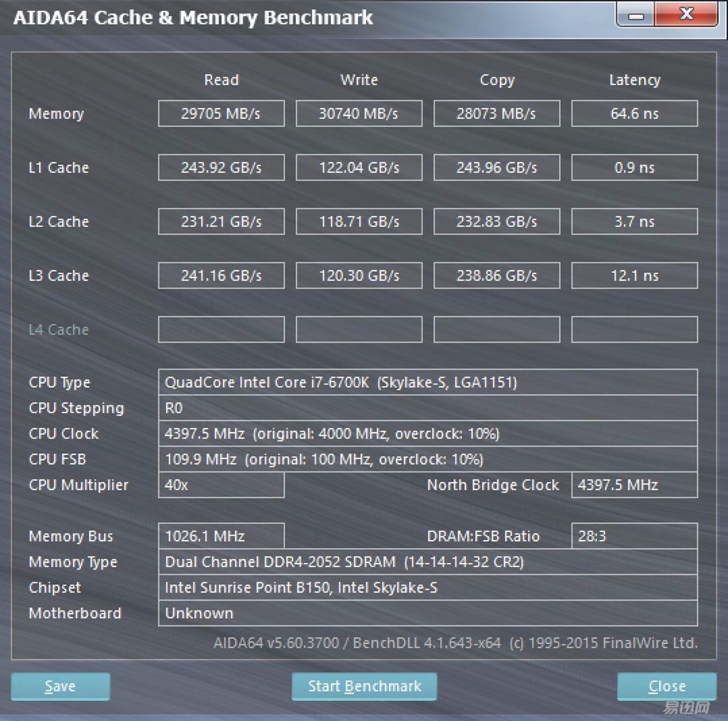Click the CPU Multiplier label
728x721 pixels.
point(78,485)
